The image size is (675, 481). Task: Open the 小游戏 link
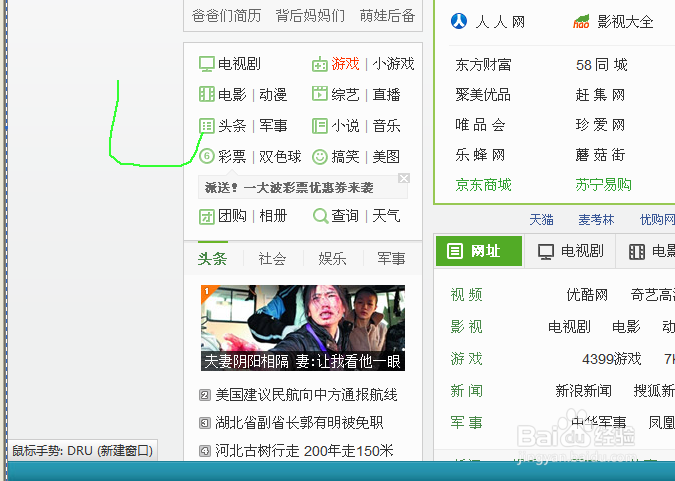pyautogui.click(x=393, y=64)
